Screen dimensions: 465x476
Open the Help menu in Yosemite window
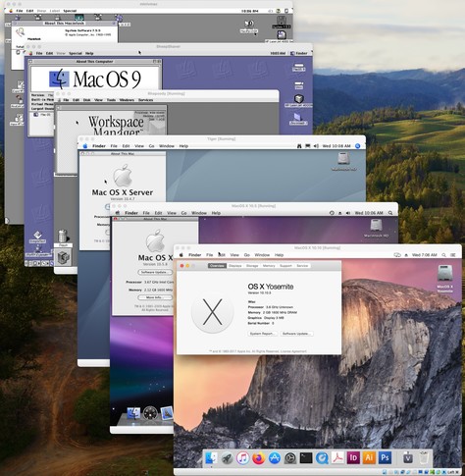tap(279, 255)
